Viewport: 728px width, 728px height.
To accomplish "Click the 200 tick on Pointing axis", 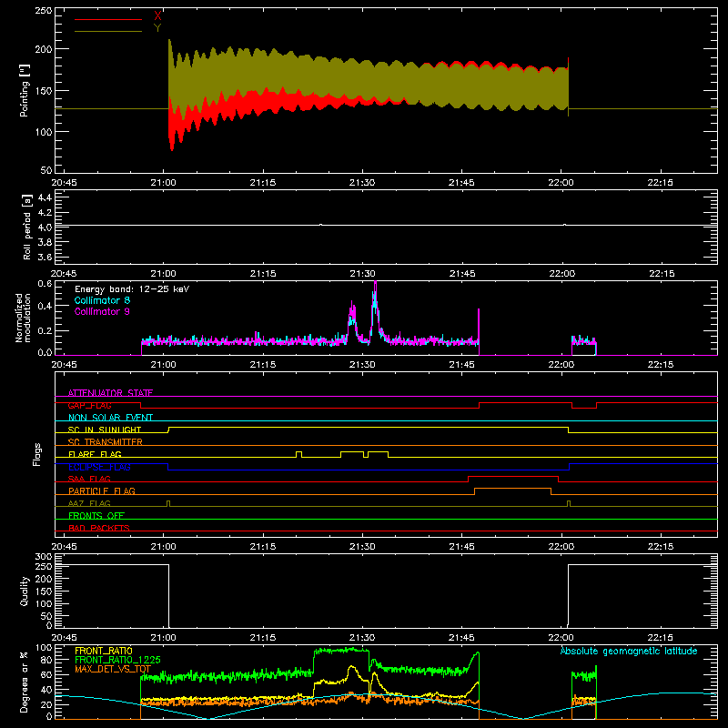I will (44, 49).
